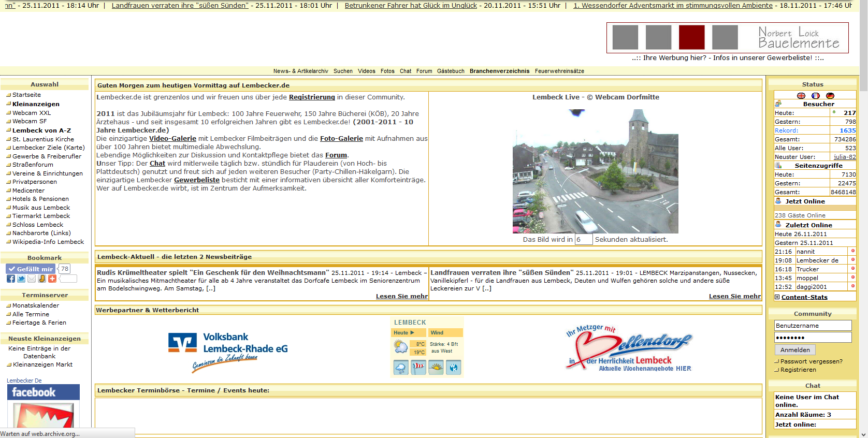Click the red status dot next to daggi2001
Screen dimensions: 868x438
tap(852, 286)
